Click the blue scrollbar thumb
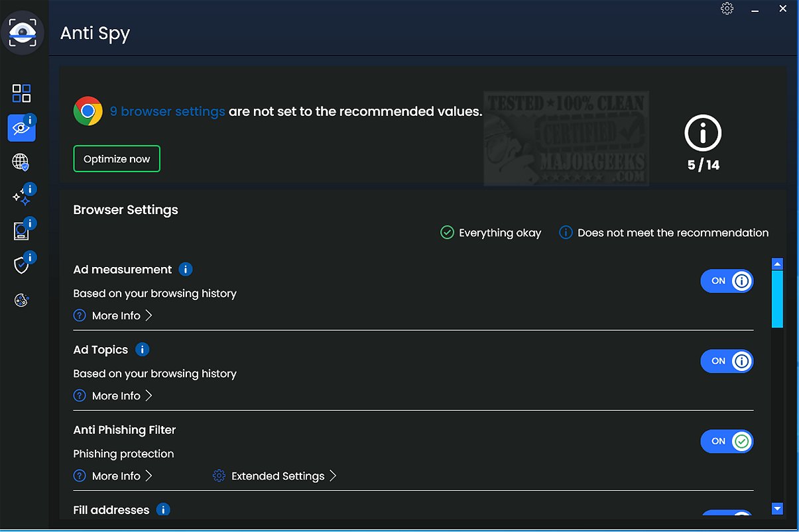Screen dimensions: 799x532 pos(778,299)
